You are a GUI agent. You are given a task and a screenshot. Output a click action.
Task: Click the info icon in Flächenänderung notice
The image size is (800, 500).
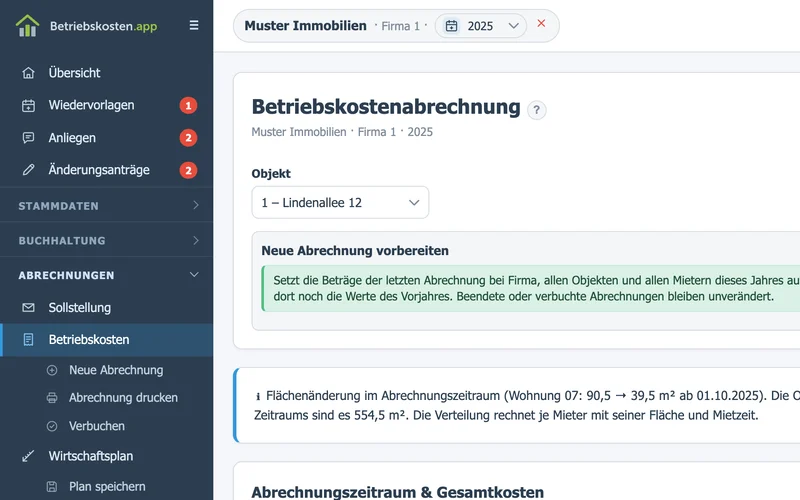click(x=258, y=396)
